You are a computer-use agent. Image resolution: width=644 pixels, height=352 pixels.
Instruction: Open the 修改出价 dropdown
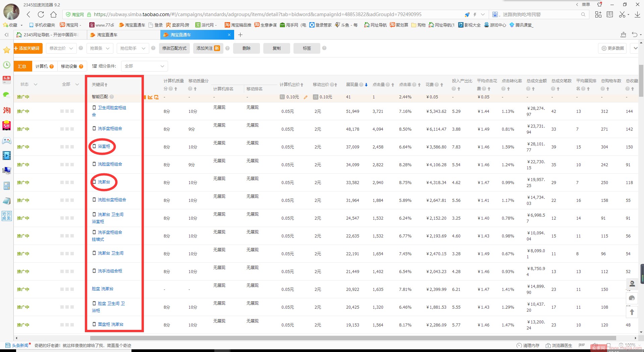pos(61,48)
